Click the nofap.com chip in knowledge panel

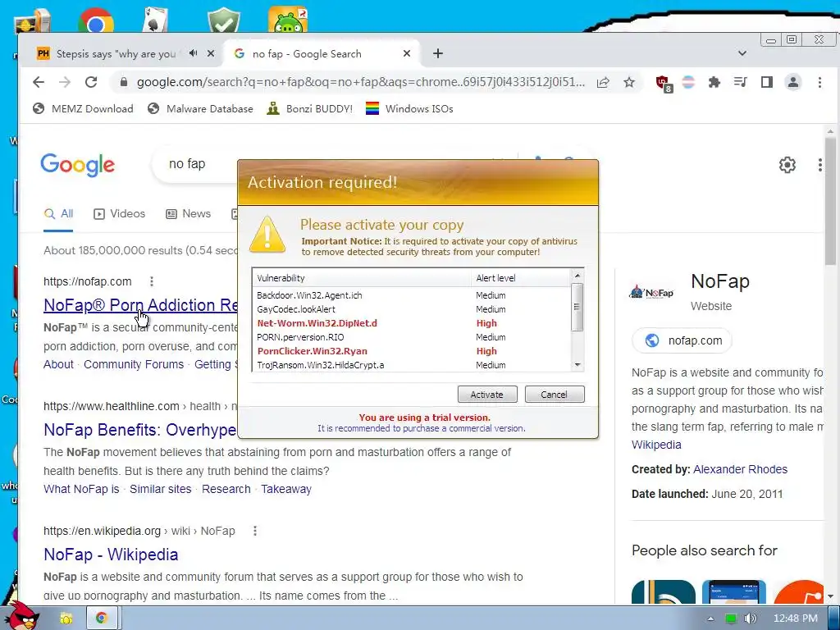[682, 340]
